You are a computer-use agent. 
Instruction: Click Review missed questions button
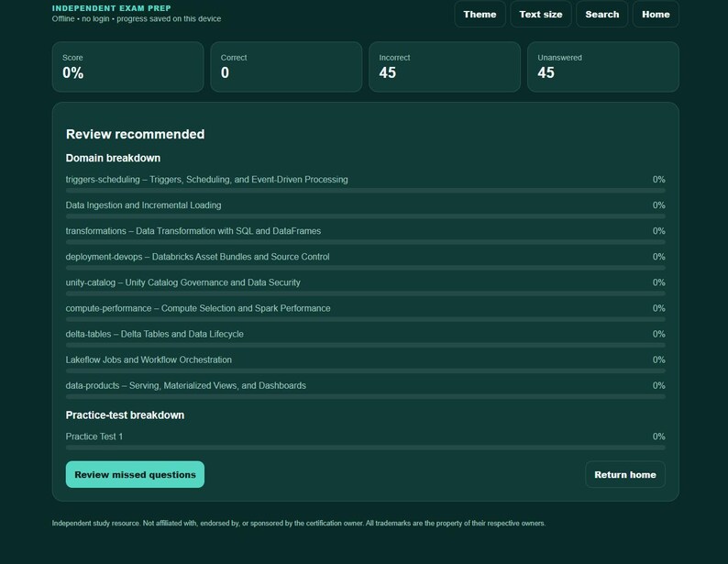135,474
